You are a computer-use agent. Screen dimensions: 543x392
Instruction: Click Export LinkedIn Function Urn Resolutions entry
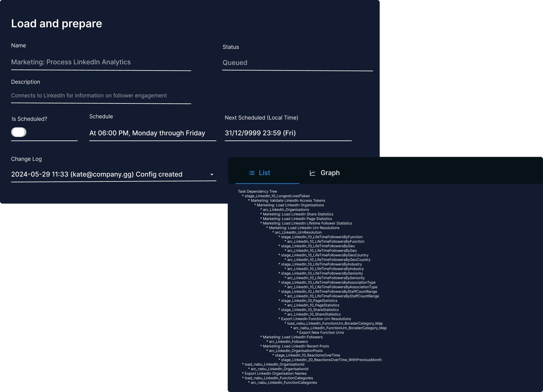315,319
